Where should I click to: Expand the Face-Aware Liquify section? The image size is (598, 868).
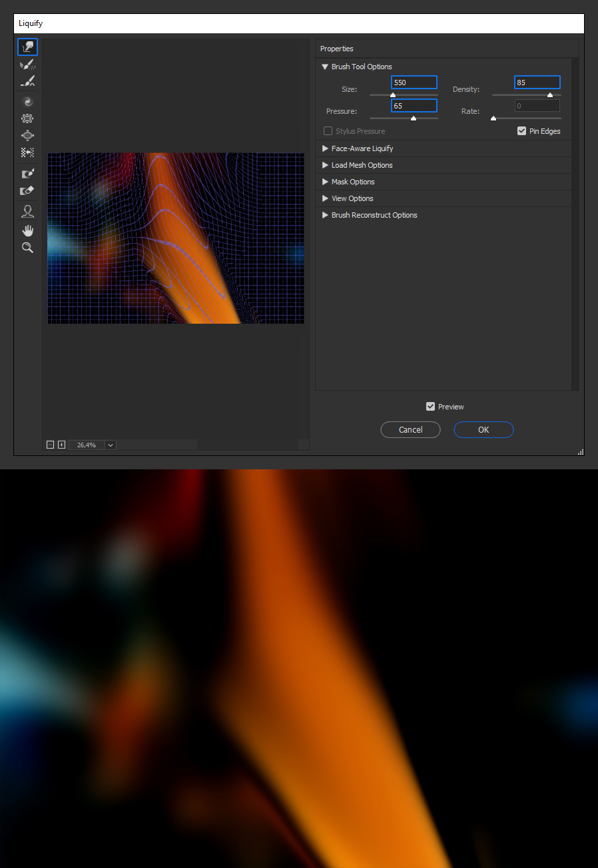pyautogui.click(x=325, y=148)
